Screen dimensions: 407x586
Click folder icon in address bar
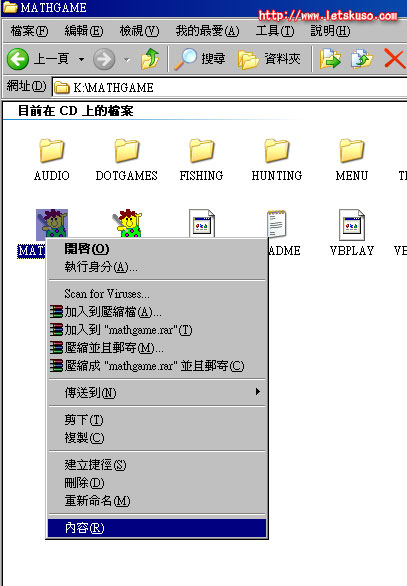click(x=62, y=87)
